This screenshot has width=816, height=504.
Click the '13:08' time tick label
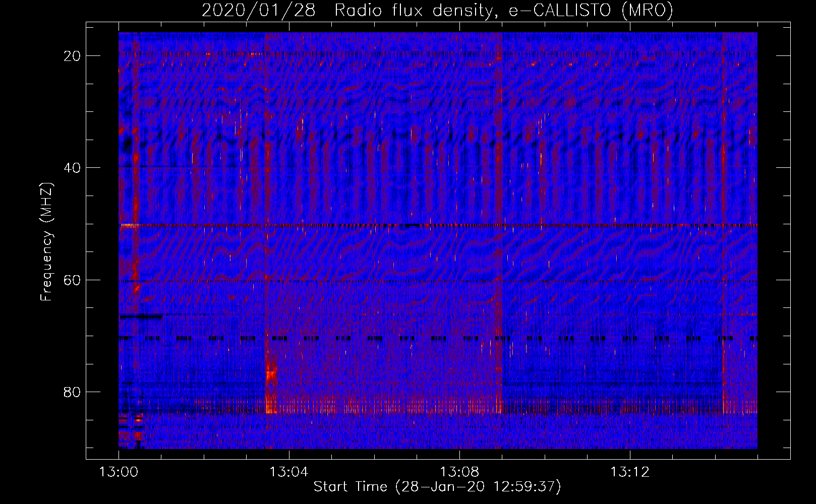tap(459, 472)
